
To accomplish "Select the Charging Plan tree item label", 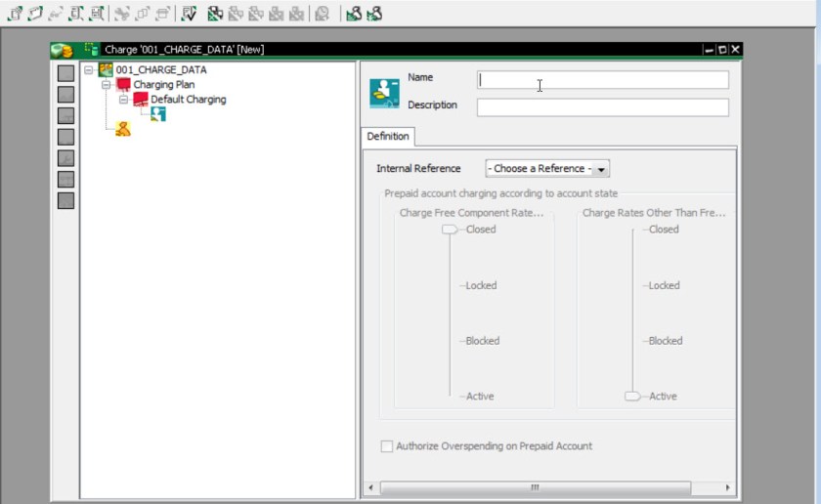I will [x=163, y=85].
